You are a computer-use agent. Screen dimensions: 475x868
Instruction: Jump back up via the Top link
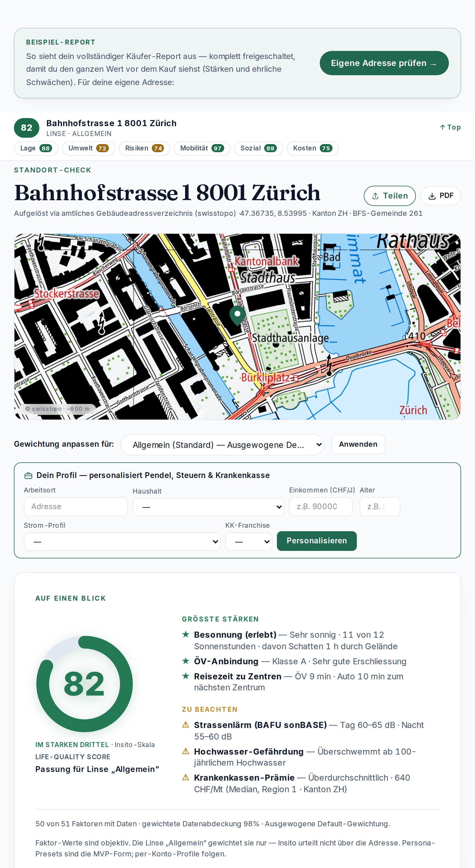point(450,127)
